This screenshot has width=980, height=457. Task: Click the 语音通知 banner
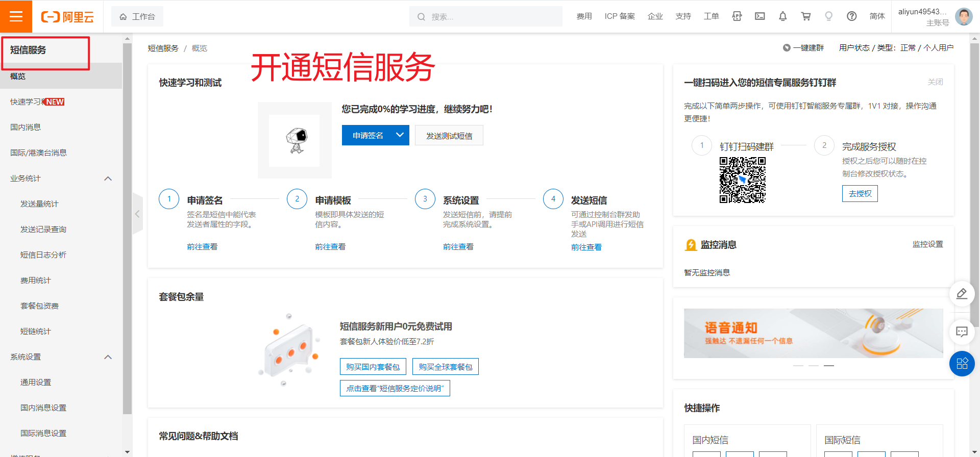814,333
